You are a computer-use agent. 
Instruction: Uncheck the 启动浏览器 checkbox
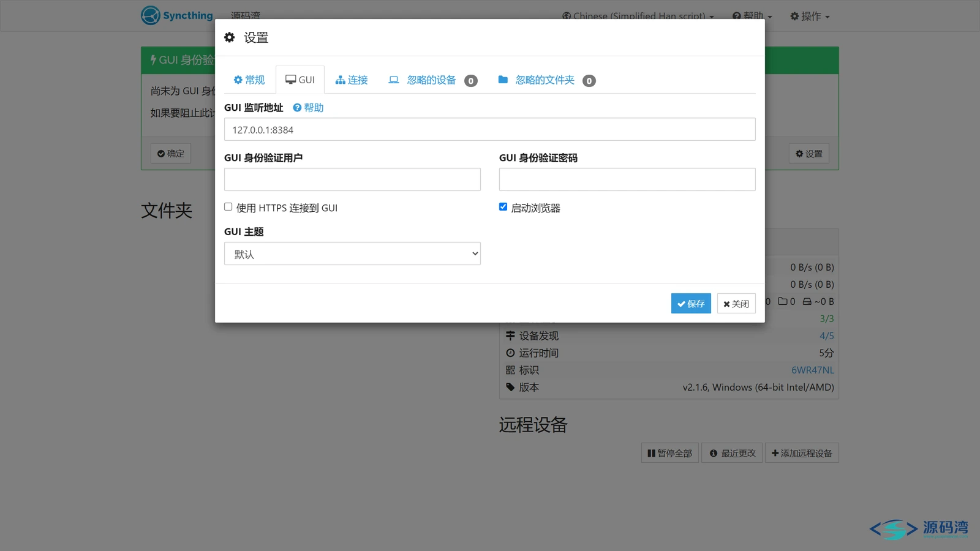coord(503,207)
